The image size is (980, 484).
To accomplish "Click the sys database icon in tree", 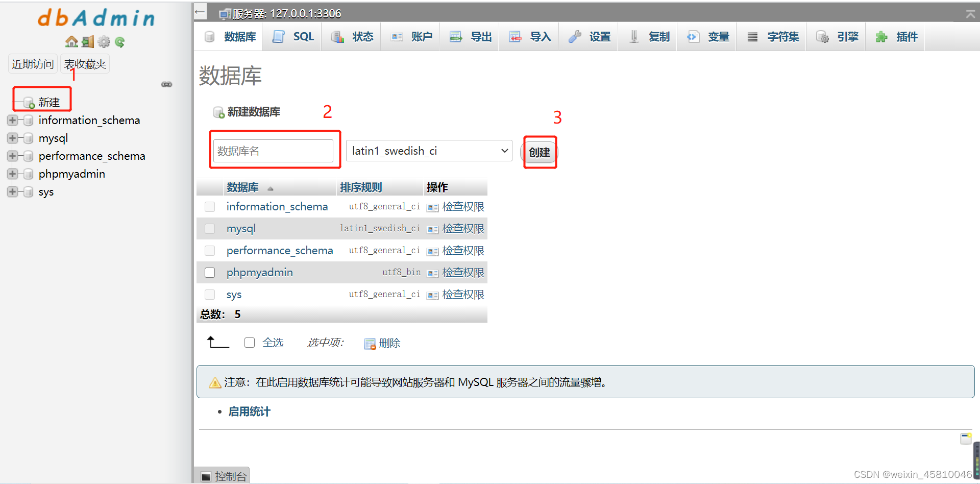I will point(29,192).
